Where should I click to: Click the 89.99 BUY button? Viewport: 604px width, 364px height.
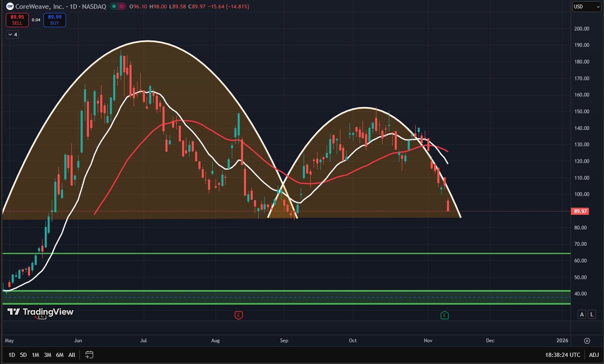(x=54, y=20)
